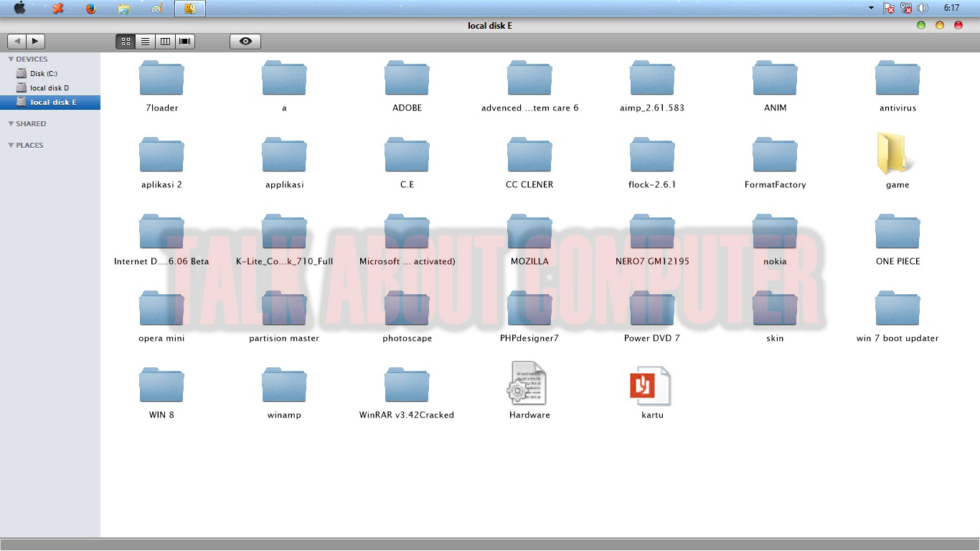Select the opera mini folder
This screenshot has height=551, width=980.
tap(161, 316)
